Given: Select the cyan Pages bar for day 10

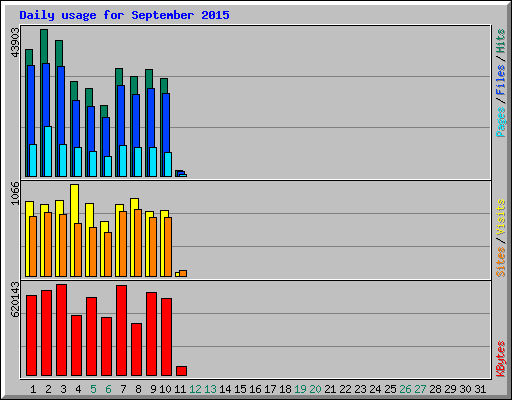Looking at the screenshot, I should point(168,164).
